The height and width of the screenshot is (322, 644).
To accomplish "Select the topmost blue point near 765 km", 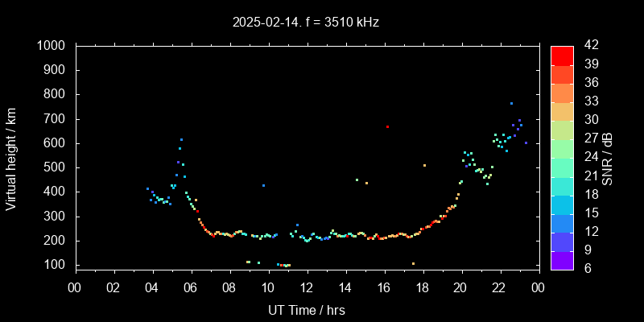I will [511, 103].
